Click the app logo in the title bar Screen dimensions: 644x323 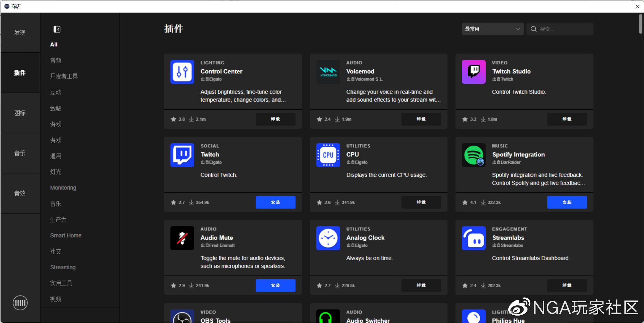tap(7, 6)
